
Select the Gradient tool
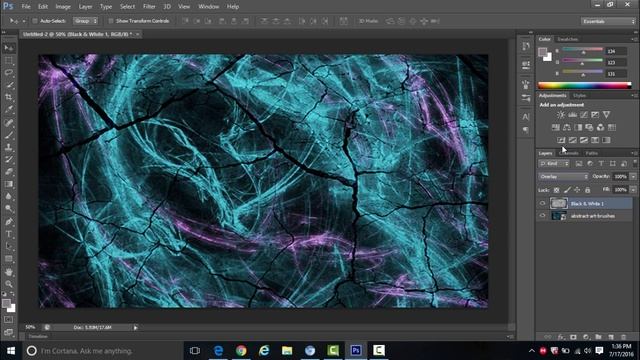(x=9, y=184)
